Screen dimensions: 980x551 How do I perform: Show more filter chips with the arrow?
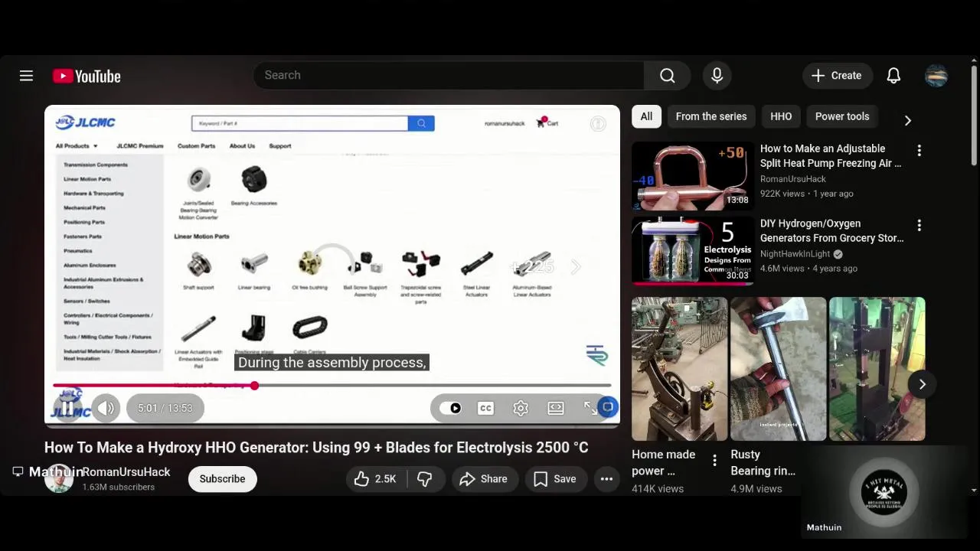point(907,120)
